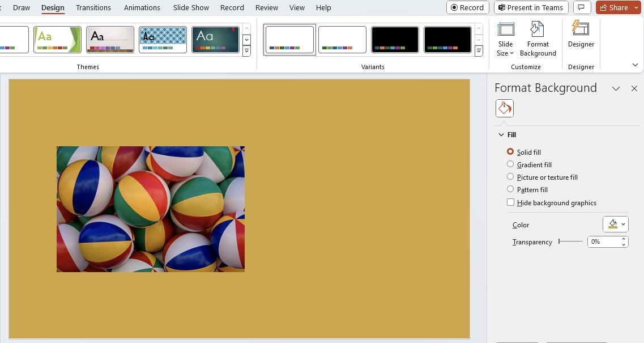Select the second black variant thumbnail
Image resolution: width=644 pixels, height=343 pixels.
click(x=447, y=40)
